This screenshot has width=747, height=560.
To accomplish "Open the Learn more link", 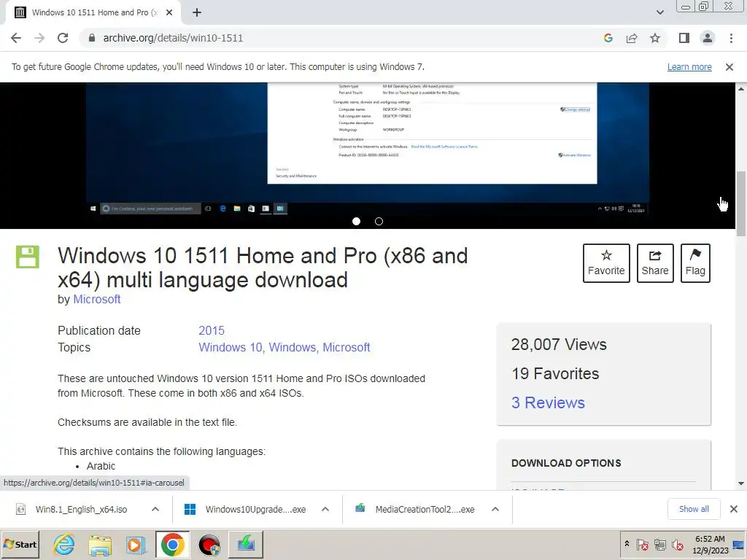I will click(689, 67).
